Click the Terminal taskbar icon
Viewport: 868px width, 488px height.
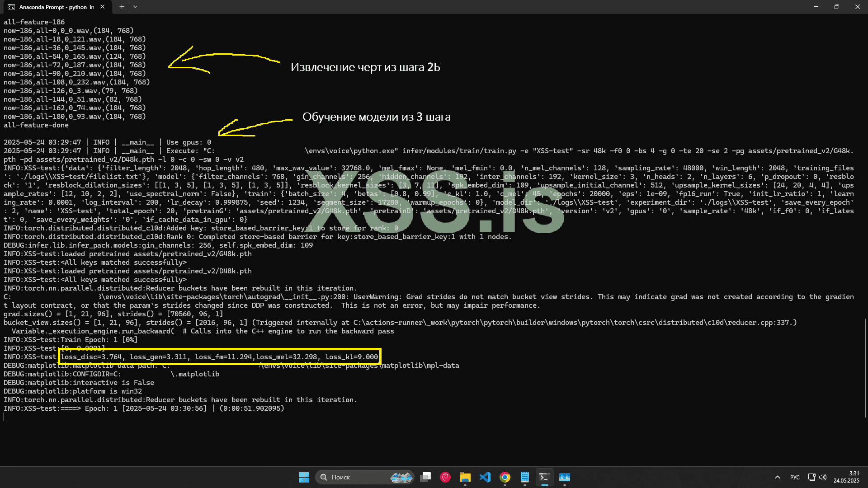coord(545,477)
